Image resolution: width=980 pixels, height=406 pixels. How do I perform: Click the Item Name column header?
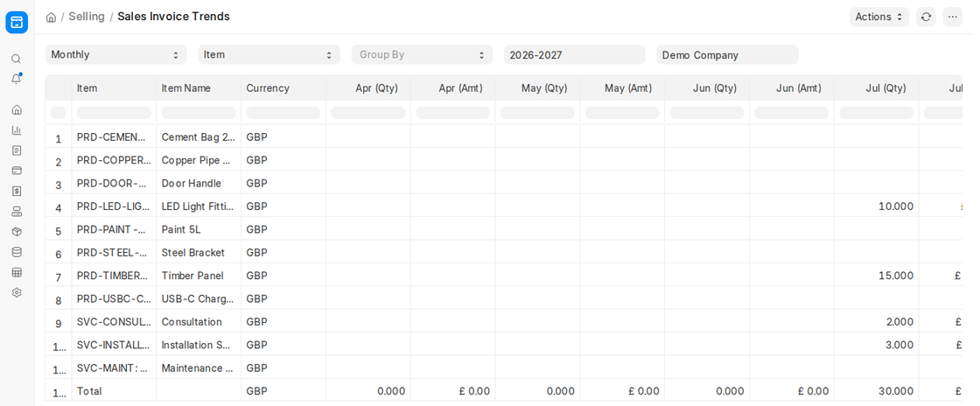point(199,88)
